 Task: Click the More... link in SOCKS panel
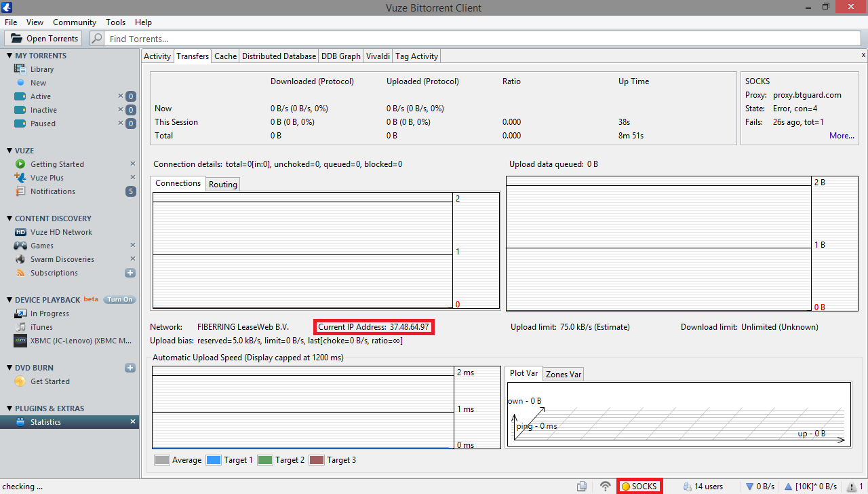point(841,136)
